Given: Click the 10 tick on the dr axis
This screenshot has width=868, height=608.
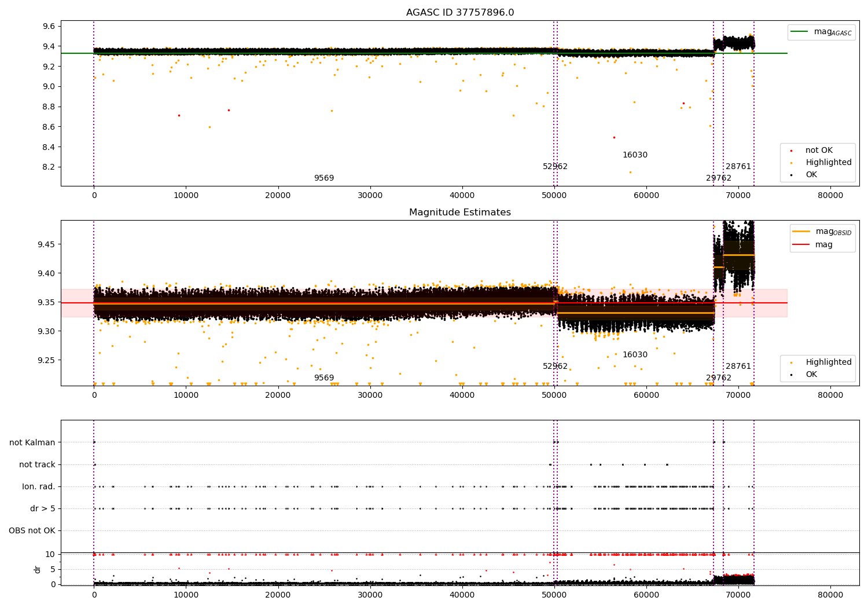Looking at the screenshot, I should pyautogui.click(x=50, y=555).
